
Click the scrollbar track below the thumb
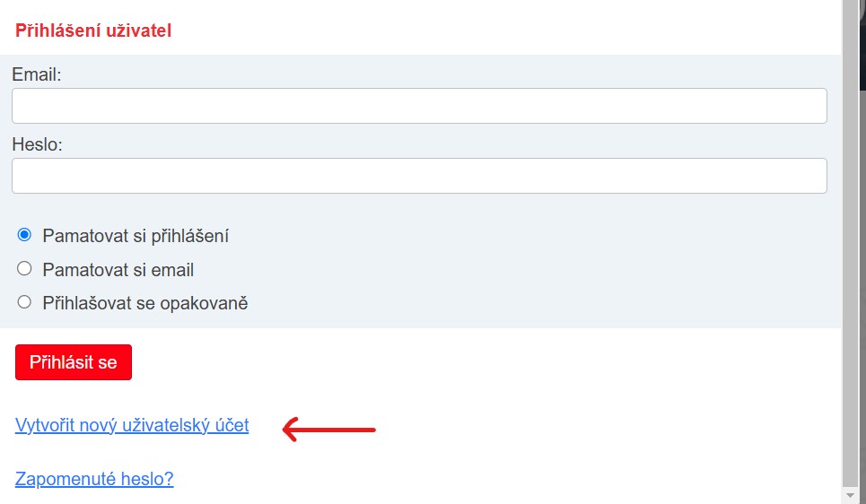click(x=852, y=485)
